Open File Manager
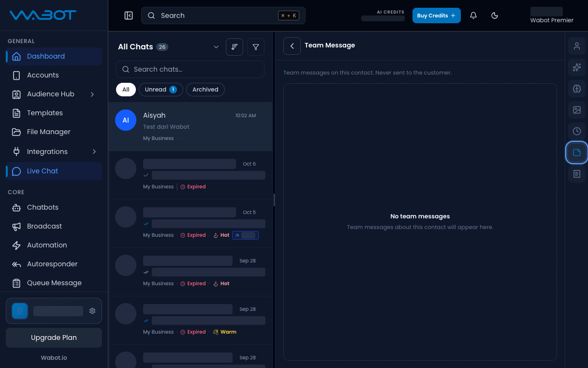The image size is (588, 368). (x=54, y=132)
